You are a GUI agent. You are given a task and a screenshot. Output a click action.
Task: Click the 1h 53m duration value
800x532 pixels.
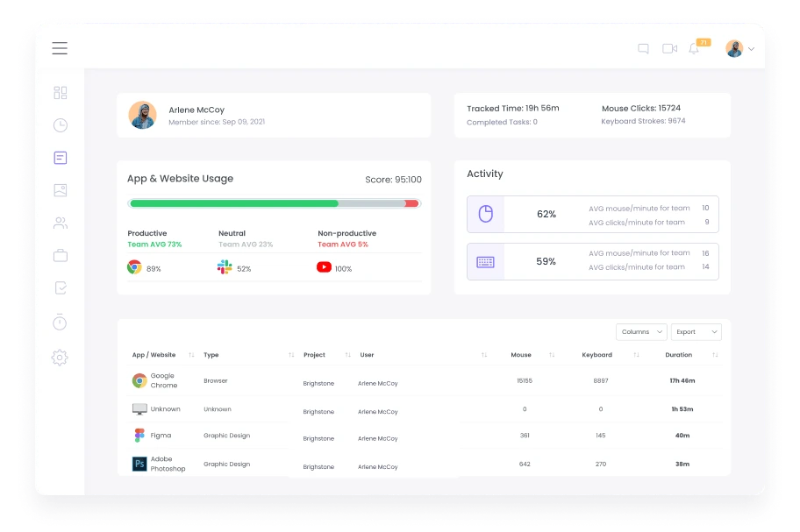pos(682,409)
